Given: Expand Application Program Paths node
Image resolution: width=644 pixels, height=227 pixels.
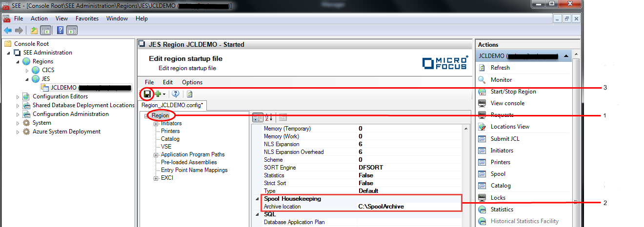Looking at the screenshot, I should tap(156, 154).
